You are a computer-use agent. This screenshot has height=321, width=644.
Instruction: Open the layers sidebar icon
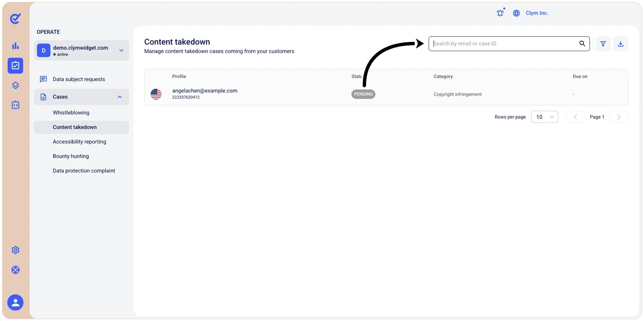point(15,85)
